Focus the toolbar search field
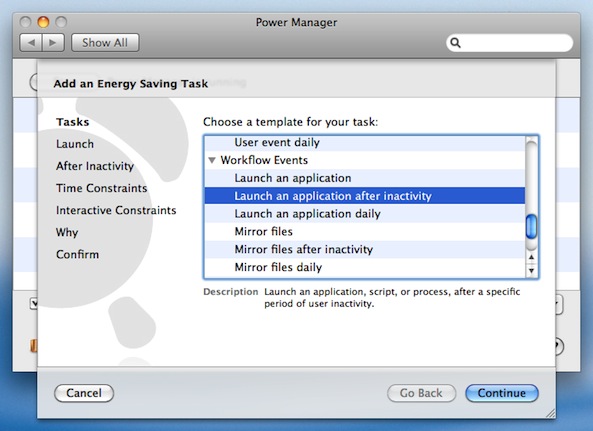 [509, 43]
